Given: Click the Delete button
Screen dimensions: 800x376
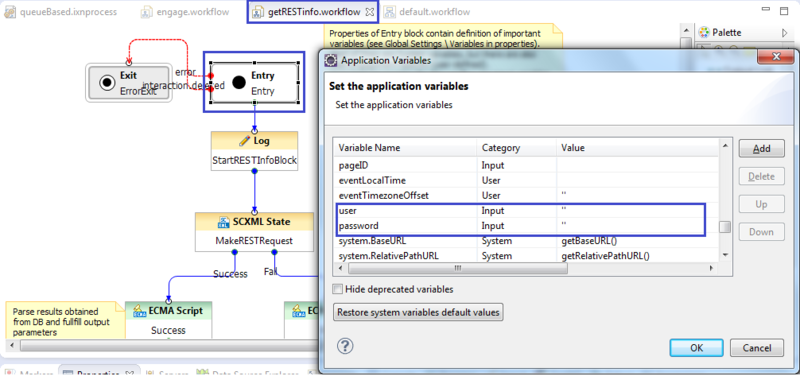Looking at the screenshot, I should click(x=762, y=177).
